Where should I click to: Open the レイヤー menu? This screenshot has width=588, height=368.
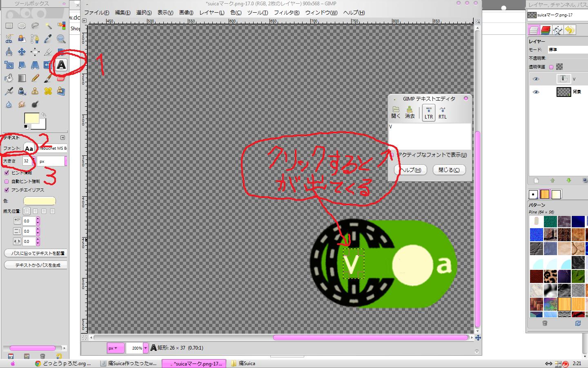[212, 13]
